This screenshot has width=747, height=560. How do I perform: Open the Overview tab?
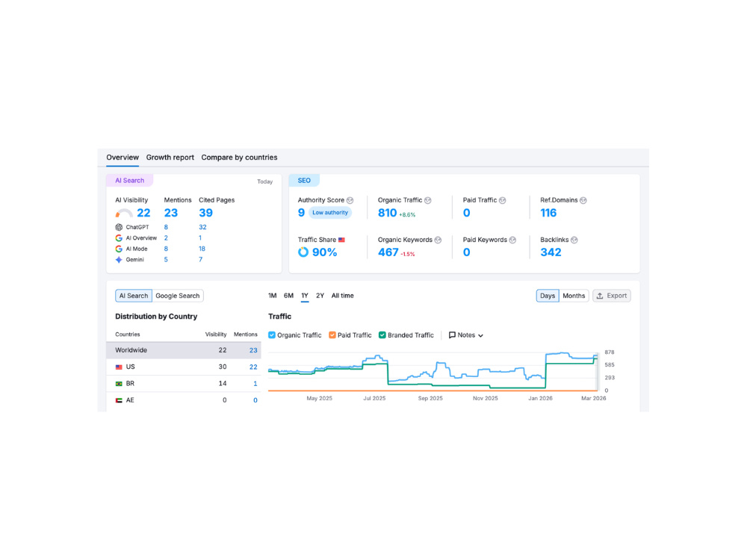123,157
